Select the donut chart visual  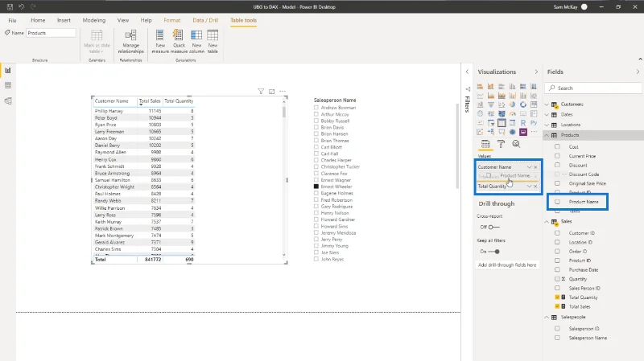point(522,105)
